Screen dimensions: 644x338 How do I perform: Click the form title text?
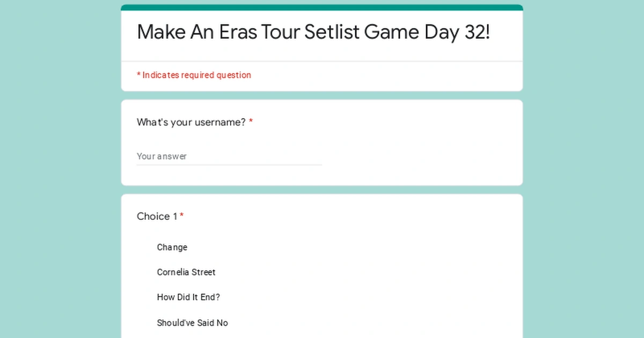(313, 32)
